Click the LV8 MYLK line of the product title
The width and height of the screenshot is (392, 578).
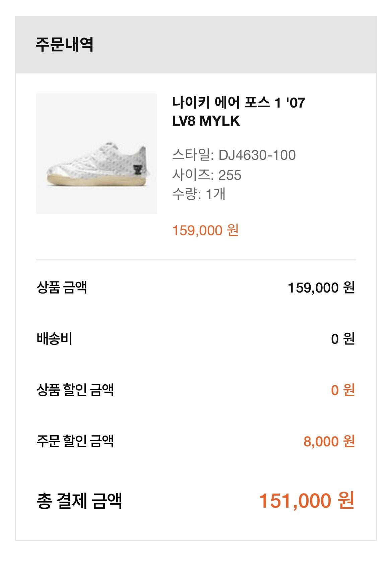click(x=206, y=121)
